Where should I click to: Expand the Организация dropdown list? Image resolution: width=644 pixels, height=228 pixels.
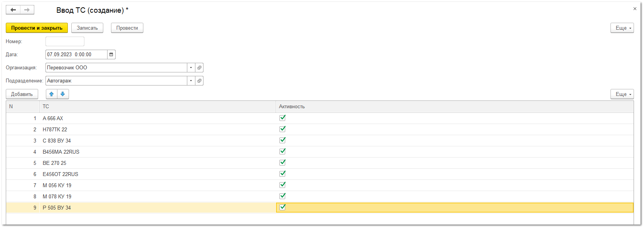point(191,68)
